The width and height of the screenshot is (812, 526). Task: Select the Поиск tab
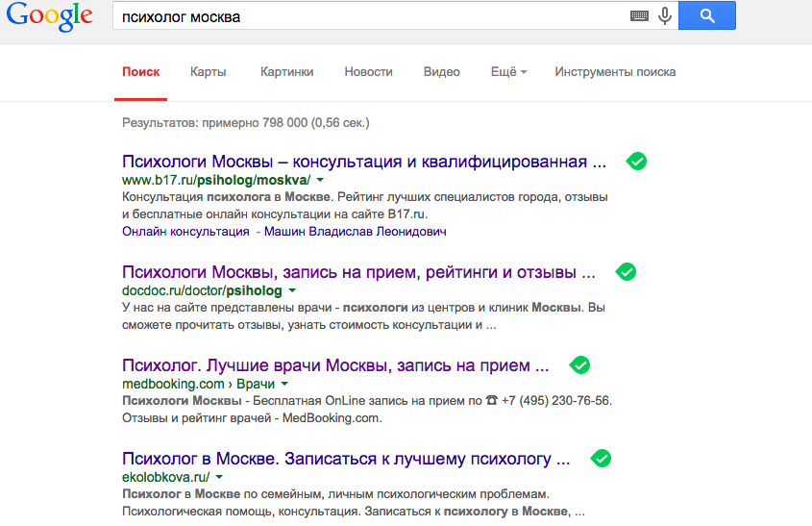pyautogui.click(x=141, y=72)
